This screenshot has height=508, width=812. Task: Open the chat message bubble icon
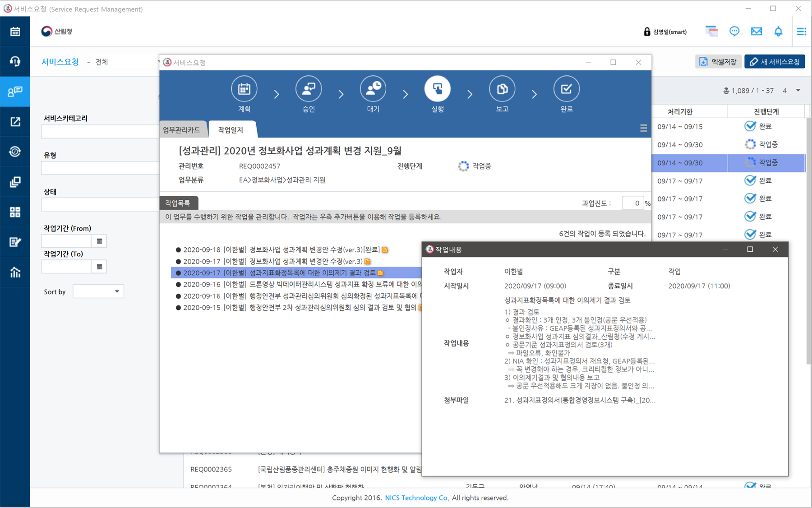tap(734, 31)
